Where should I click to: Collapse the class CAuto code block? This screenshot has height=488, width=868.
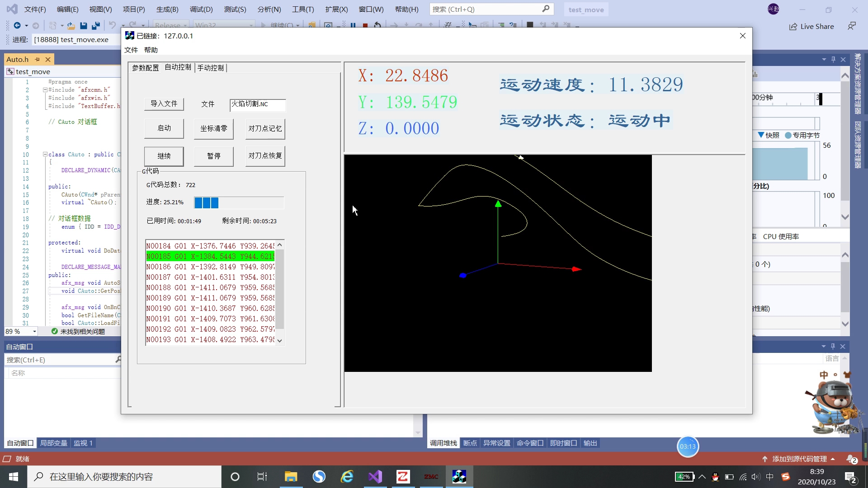[45, 155]
